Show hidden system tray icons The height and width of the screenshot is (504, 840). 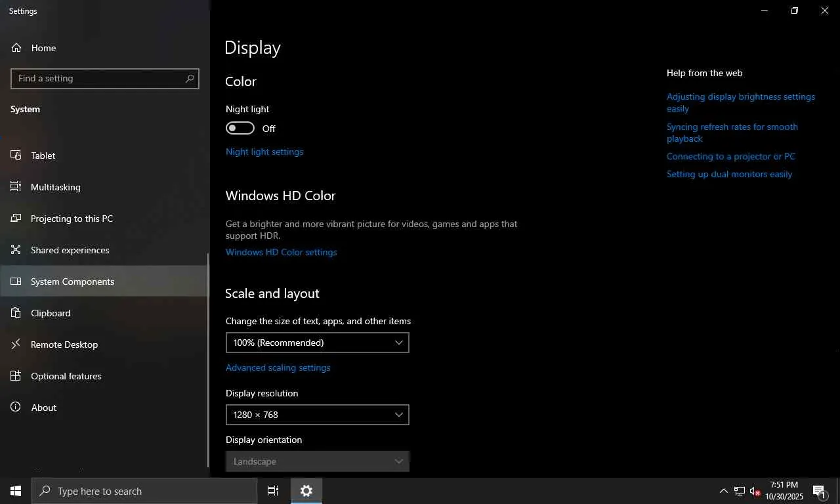(724, 491)
